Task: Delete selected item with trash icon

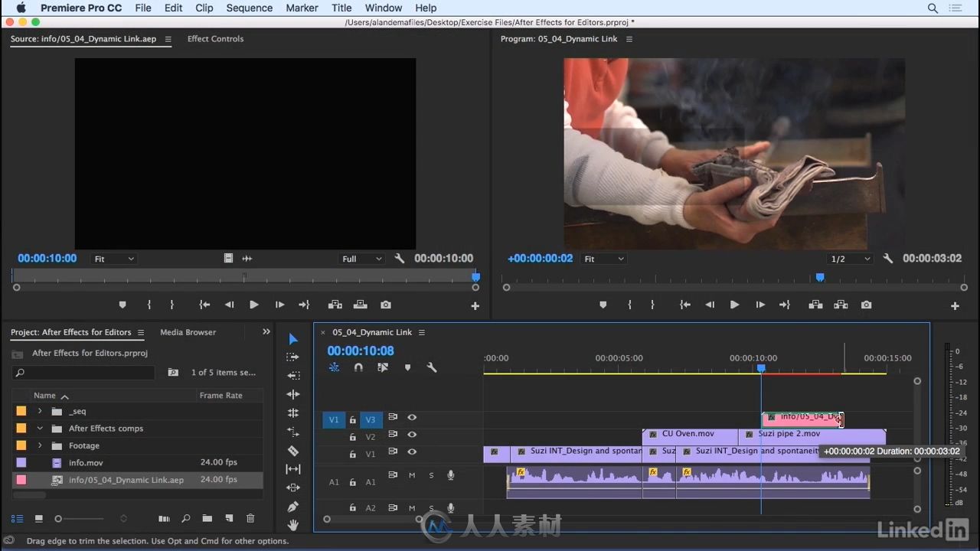Action: coord(250,518)
